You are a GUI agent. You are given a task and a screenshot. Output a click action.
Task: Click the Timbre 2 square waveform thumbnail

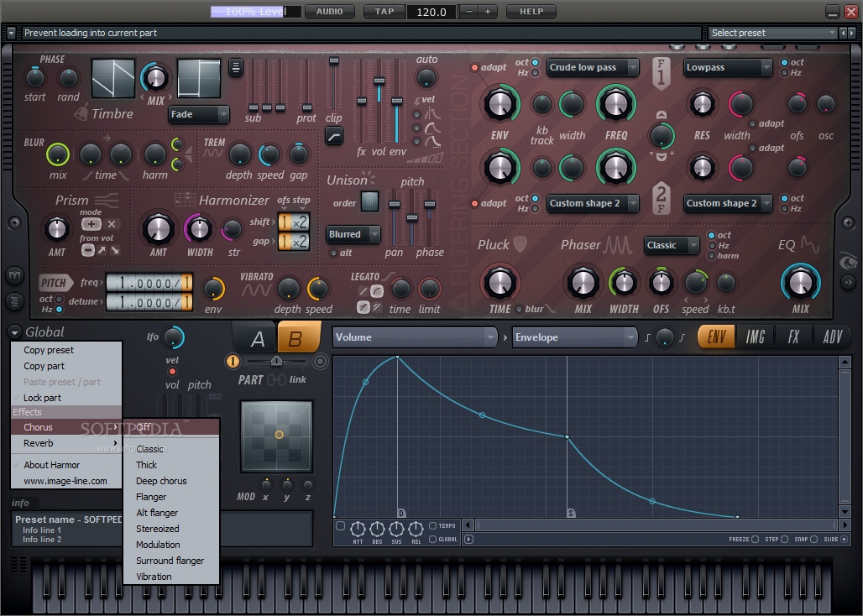pyautogui.click(x=199, y=79)
